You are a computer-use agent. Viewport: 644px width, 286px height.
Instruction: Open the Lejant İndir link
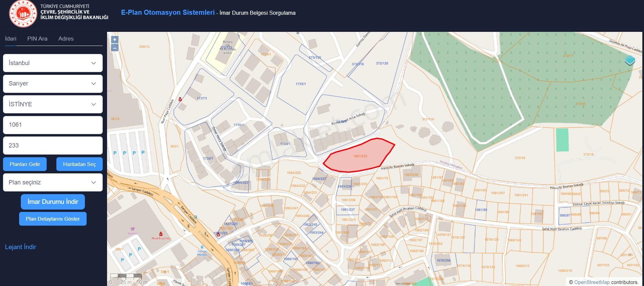point(20,247)
